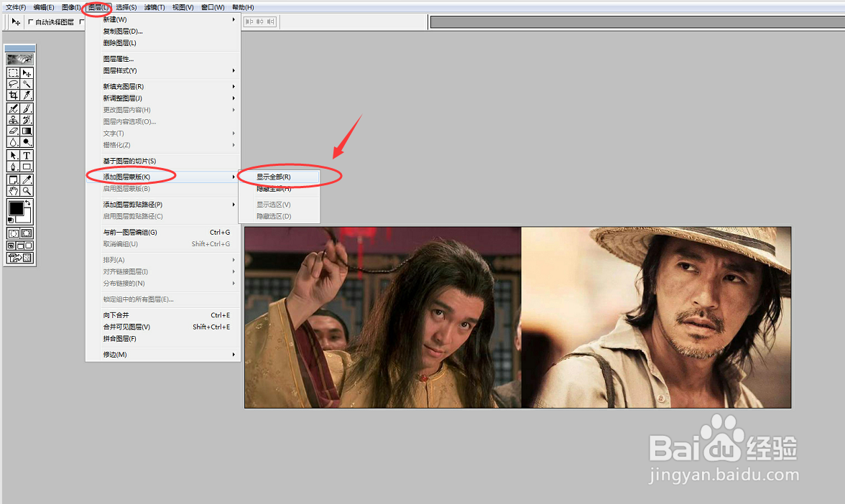Choose 向下合并 (Ctrl+E) entry

click(x=162, y=315)
